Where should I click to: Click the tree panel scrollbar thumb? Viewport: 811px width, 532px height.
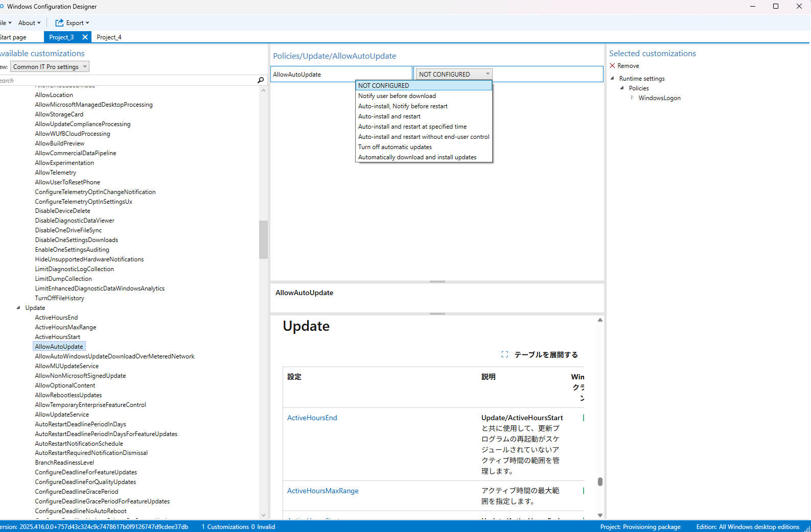pyautogui.click(x=263, y=239)
